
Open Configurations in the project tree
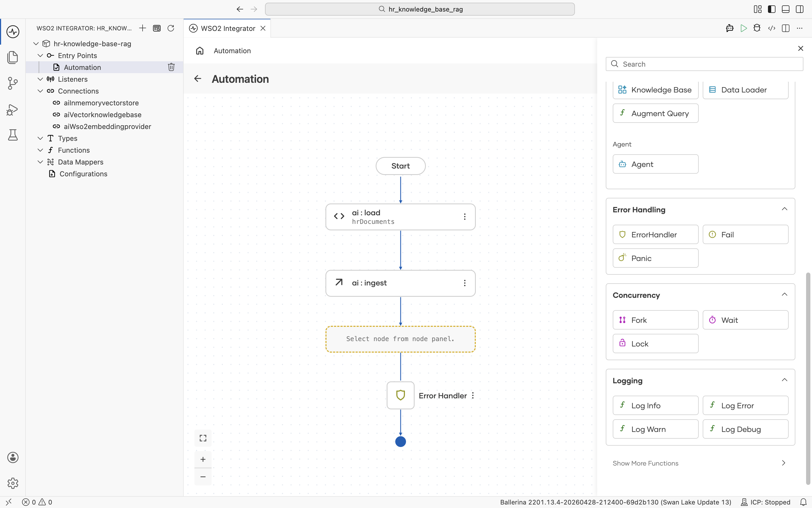[x=83, y=174]
